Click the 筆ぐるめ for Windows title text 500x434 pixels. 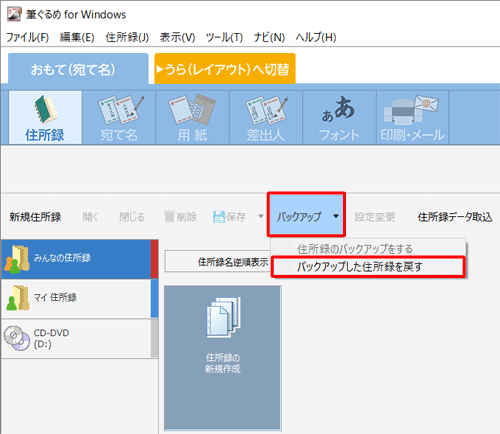tap(76, 14)
